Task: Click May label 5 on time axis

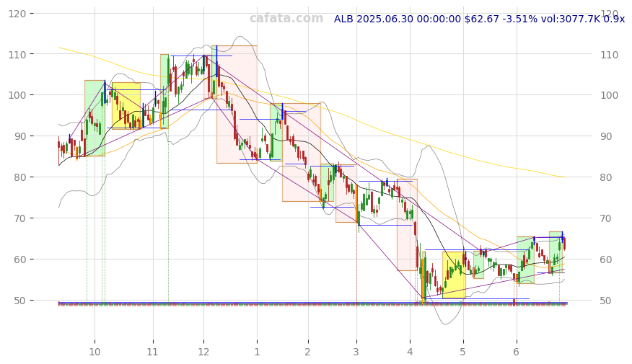Action: pyautogui.click(x=462, y=352)
